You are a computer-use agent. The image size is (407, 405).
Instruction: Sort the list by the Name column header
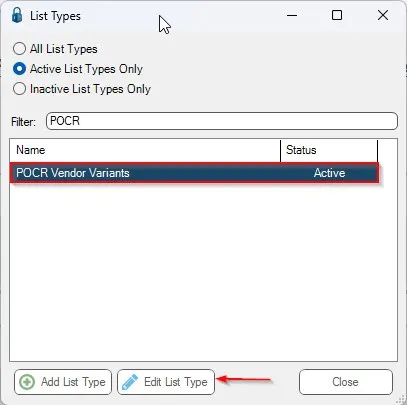click(x=145, y=150)
